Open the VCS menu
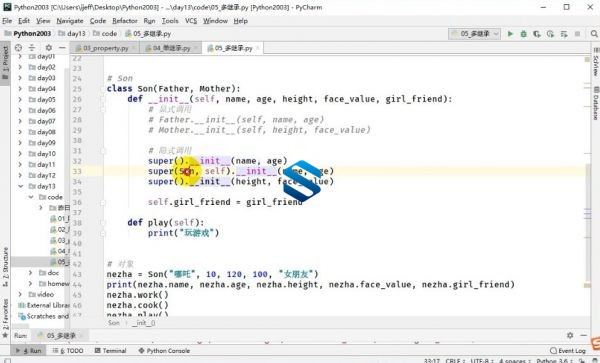The image size is (600, 363). pyautogui.click(x=191, y=21)
